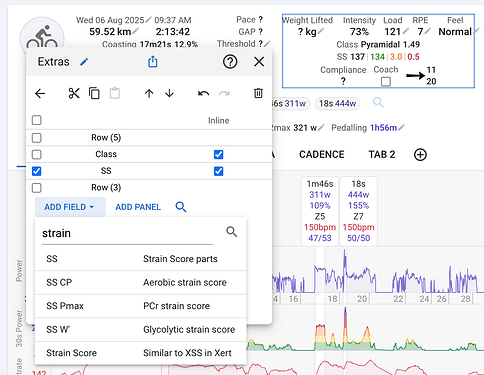
Task: Edit RPE value pencil
Action: (x=428, y=31)
